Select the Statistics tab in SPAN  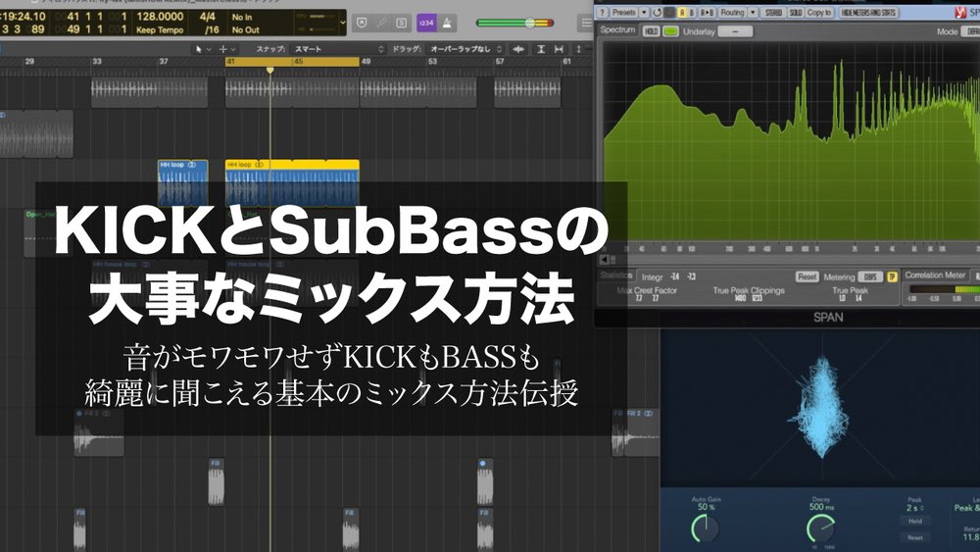coord(616,276)
